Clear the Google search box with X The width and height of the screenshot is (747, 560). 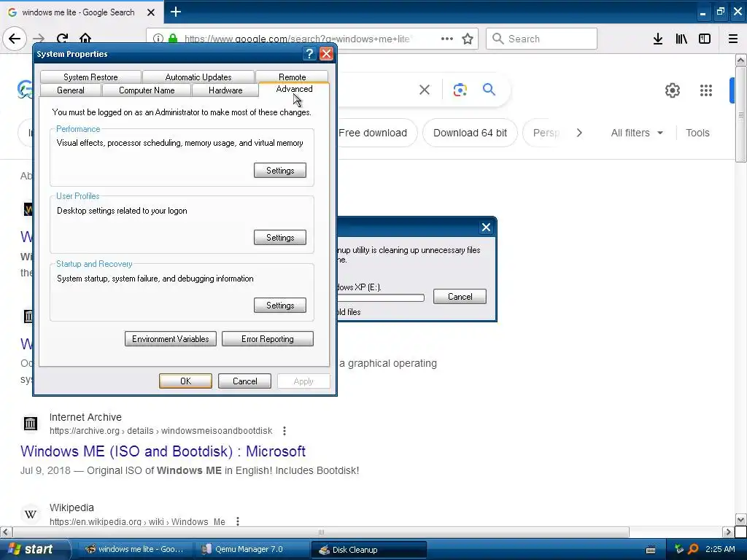click(x=425, y=90)
